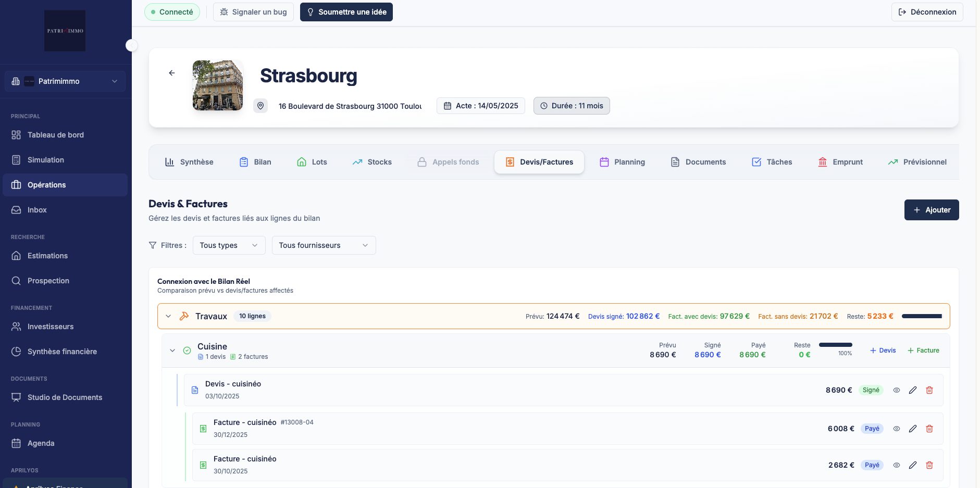View the Devis - cuisinéo document via eye icon
The width and height of the screenshot is (980, 488).
pyautogui.click(x=896, y=390)
